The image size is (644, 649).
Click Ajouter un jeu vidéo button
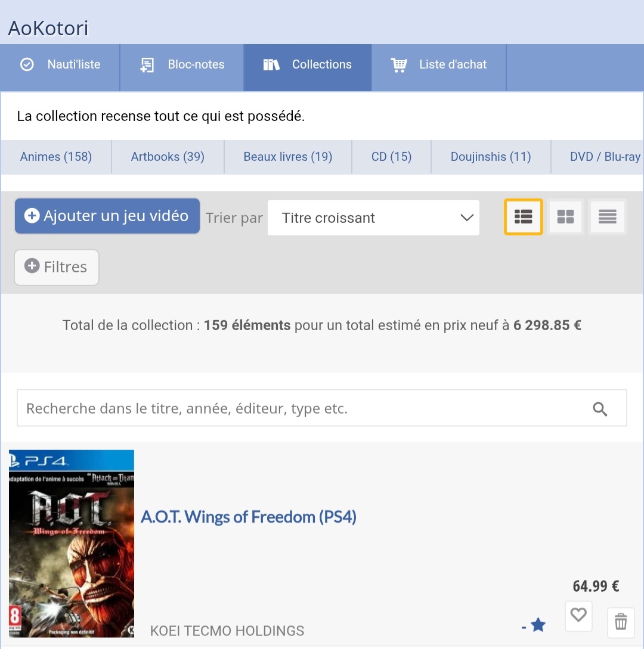point(107,216)
